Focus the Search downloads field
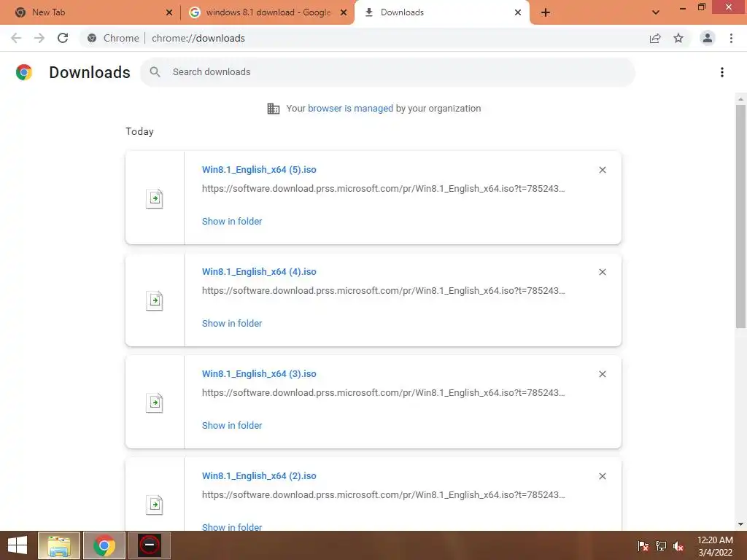 (388, 72)
